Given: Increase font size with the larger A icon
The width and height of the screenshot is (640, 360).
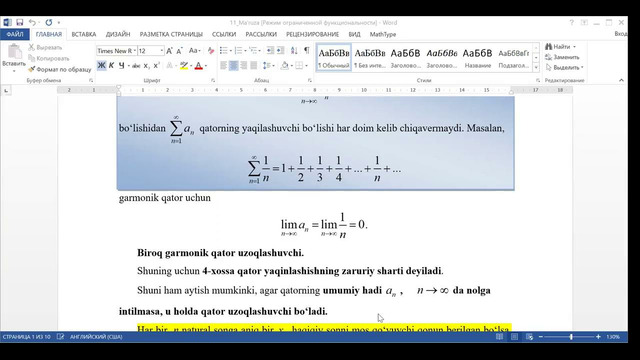Looking at the screenshot, I should [169, 51].
